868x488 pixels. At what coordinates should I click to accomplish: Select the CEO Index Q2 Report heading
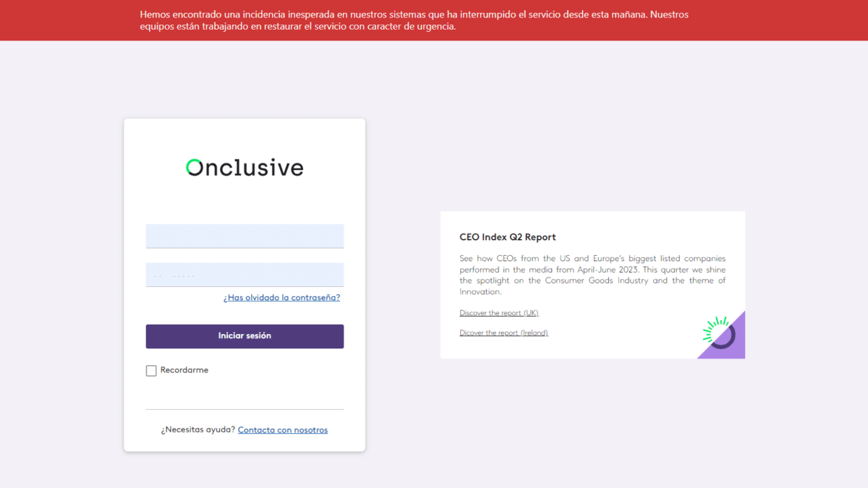point(508,237)
